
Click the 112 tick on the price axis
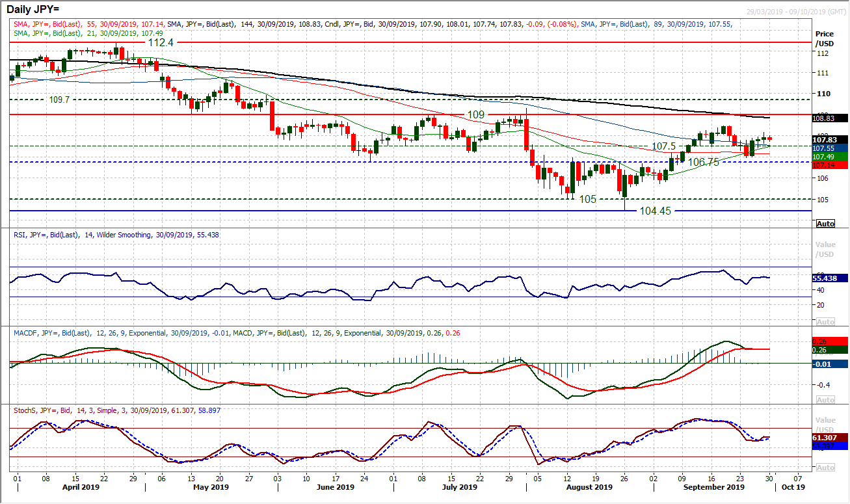tap(823, 54)
